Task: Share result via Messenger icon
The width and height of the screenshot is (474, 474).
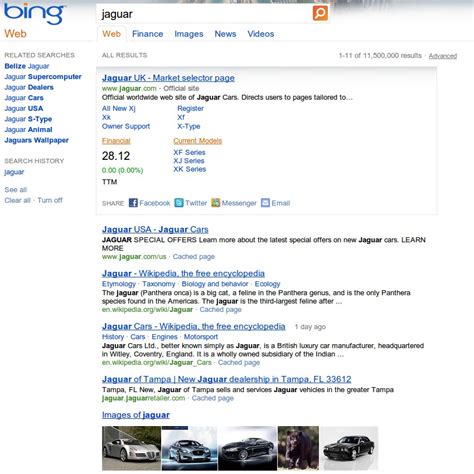Action: [216, 203]
